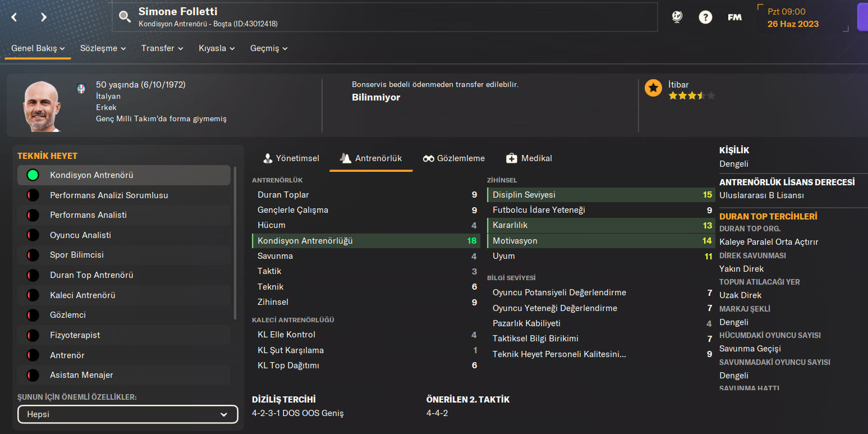Image resolution: width=868 pixels, height=434 pixels.
Task: Expand the Sözleşme menu
Action: 103,48
